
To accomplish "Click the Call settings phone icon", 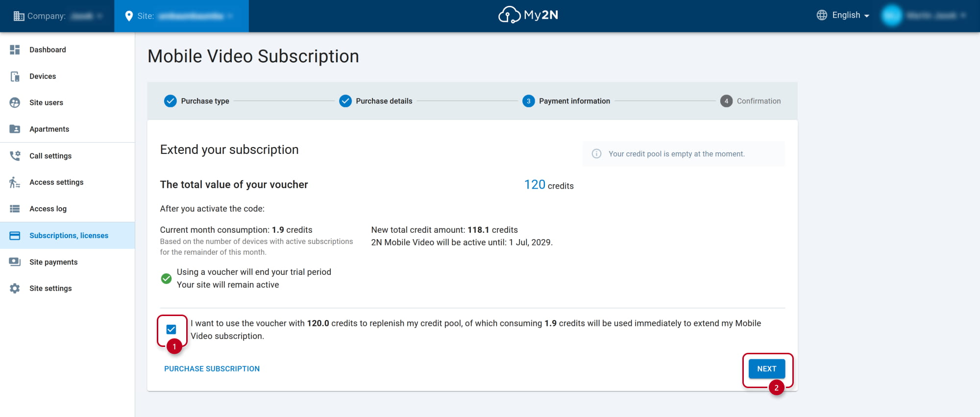I will (x=15, y=155).
